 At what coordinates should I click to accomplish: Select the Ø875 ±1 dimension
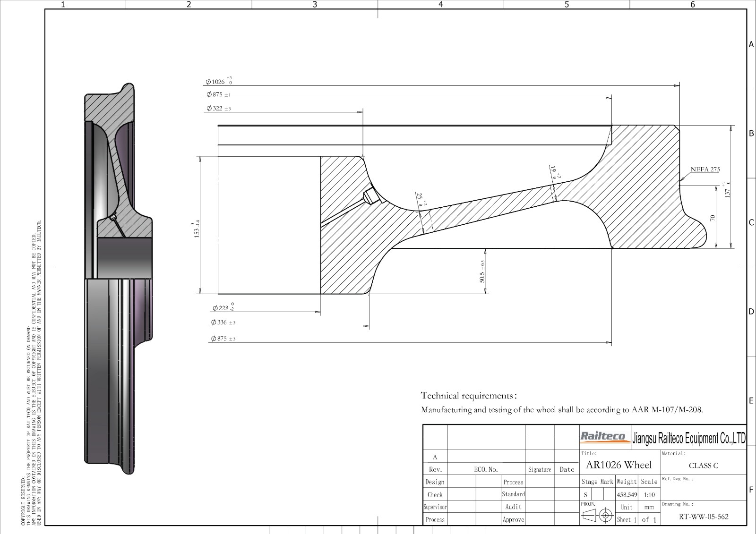(x=218, y=94)
